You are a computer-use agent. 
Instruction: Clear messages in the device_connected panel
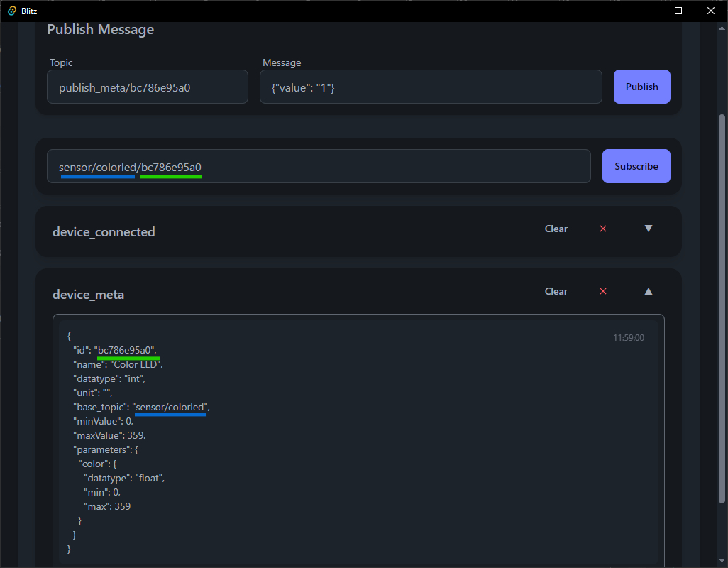click(x=556, y=229)
